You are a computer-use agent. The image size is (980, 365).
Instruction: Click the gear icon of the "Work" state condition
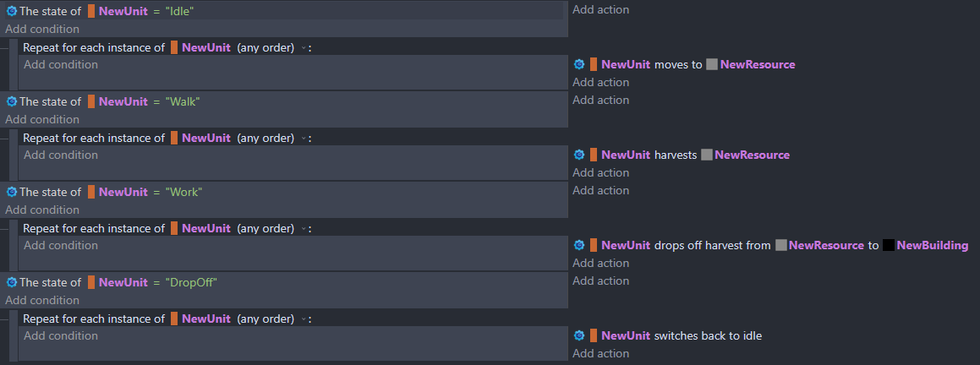(12, 192)
